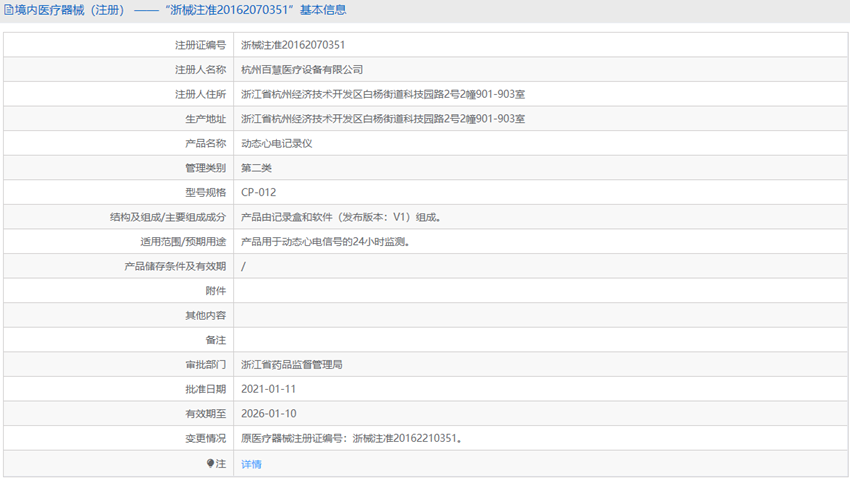Screen dimensions: 850x480
Task: Click the approval date 2021-01-11
Action: (x=268, y=389)
